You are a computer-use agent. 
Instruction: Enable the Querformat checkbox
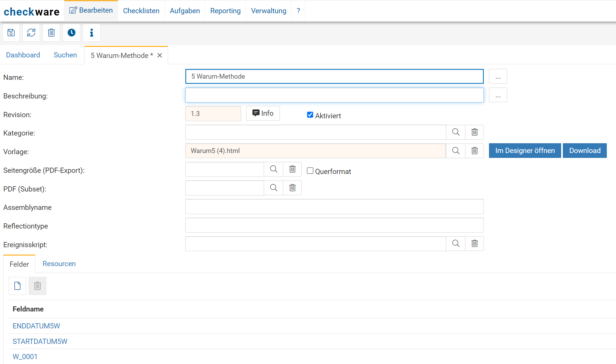click(x=310, y=171)
